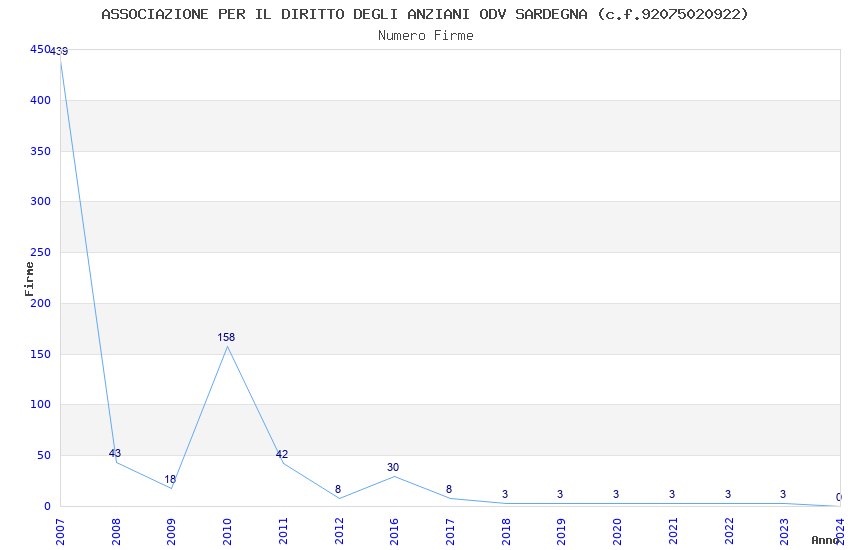The image size is (850, 550).
Task: Select the 3 data label above 2021
Action: tap(672, 494)
